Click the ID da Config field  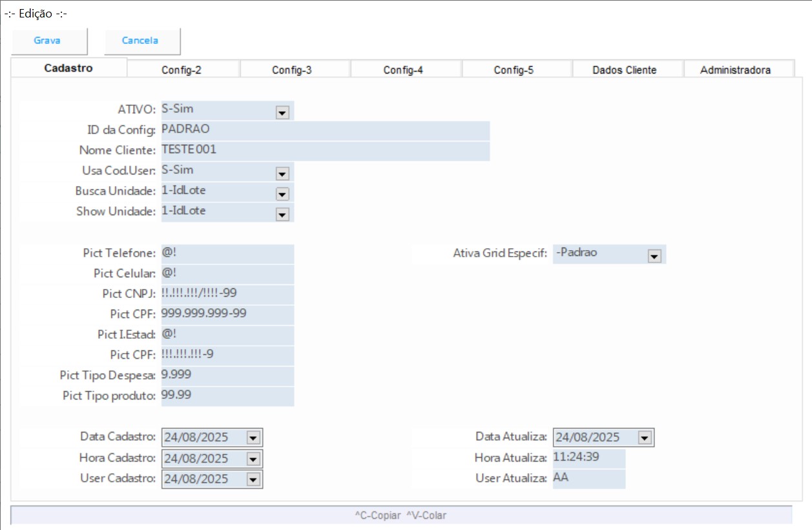point(325,130)
